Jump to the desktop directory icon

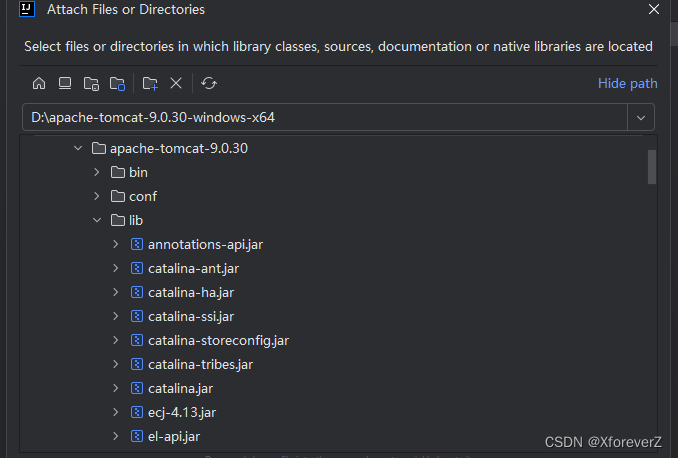[65, 83]
